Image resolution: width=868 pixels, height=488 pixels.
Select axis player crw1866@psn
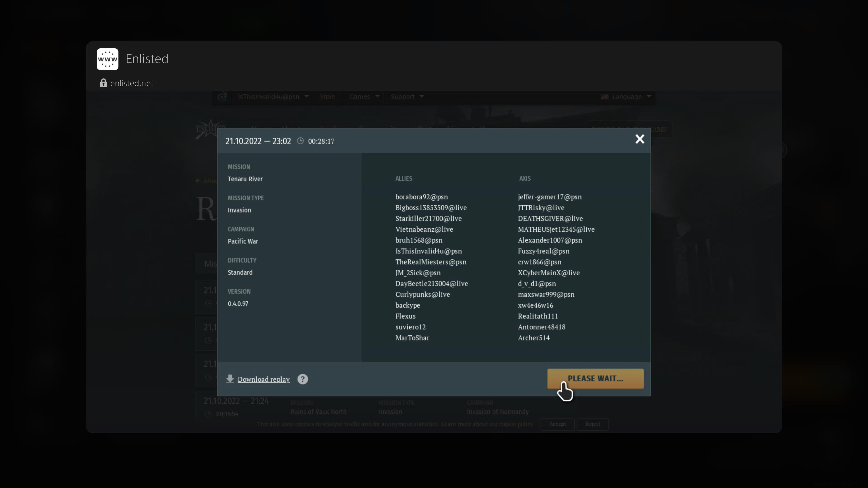click(540, 262)
